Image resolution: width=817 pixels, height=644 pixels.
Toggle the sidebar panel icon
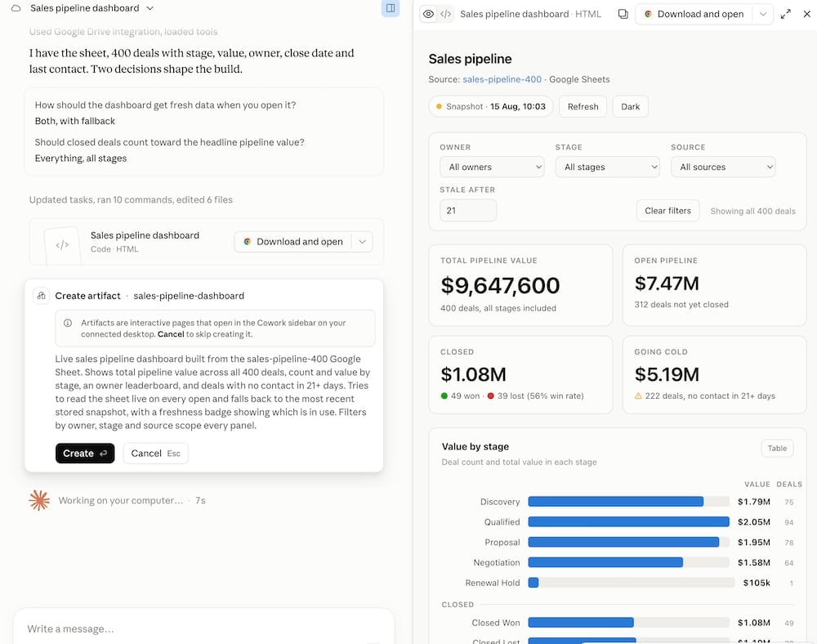pos(391,8)
